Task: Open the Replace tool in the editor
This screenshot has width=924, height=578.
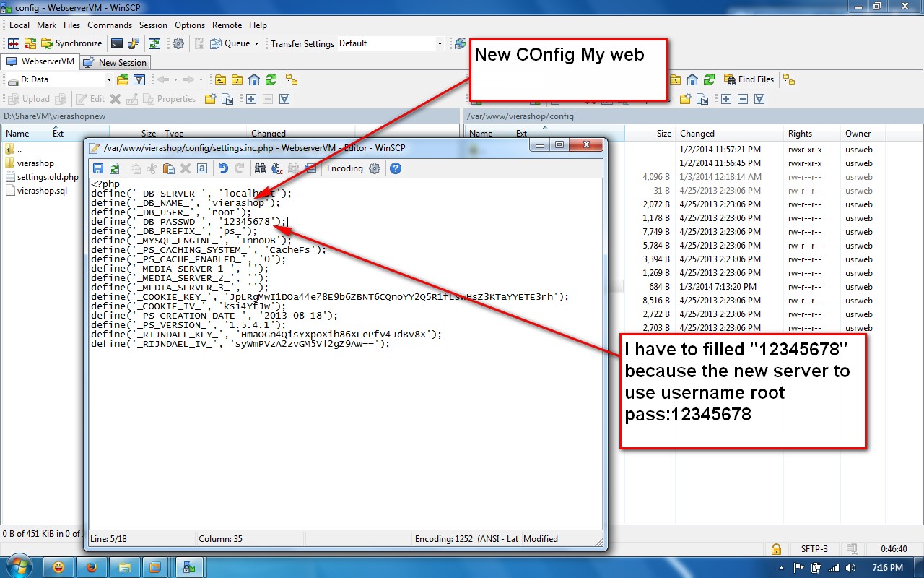Action: (277, 168)
